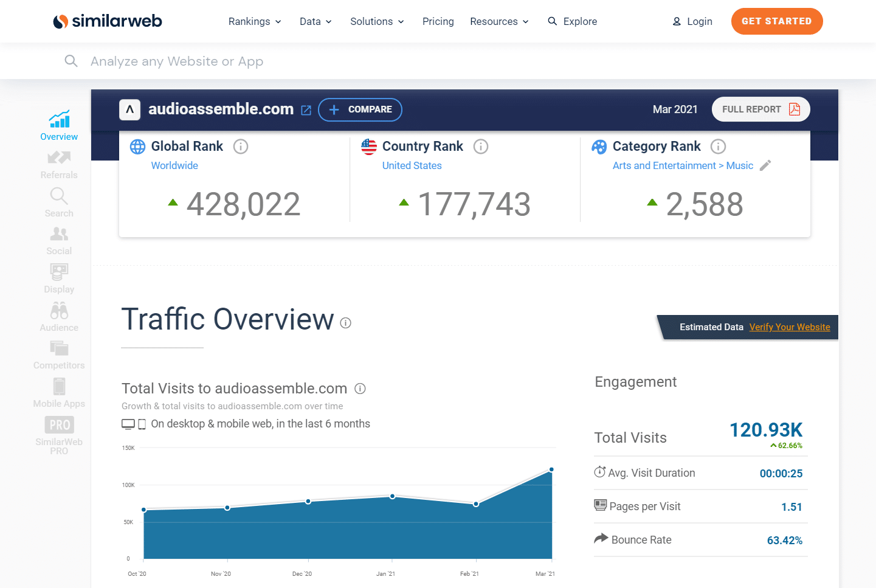Switch to the Overview tab
Viewport: 876px width, 588px height.
tap(58, 126)
